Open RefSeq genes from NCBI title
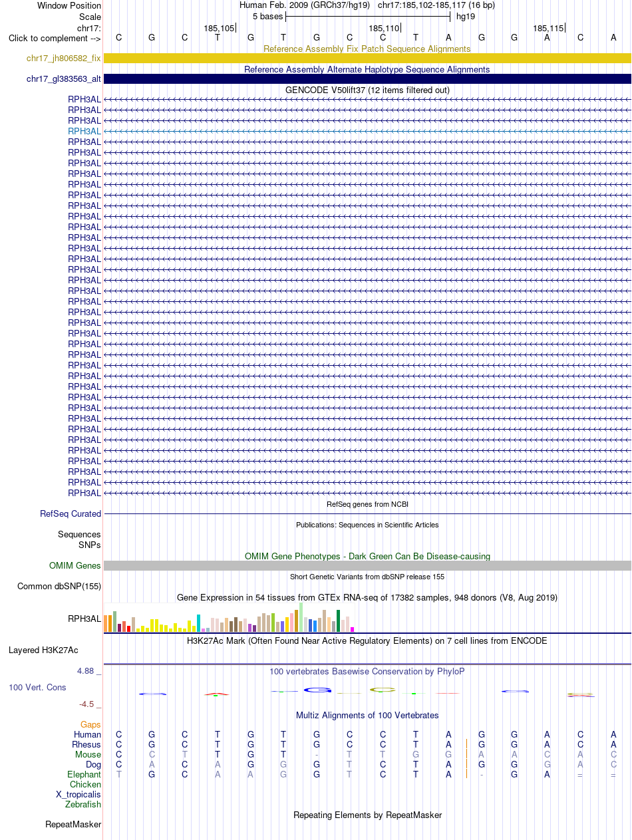The image size is (632, 840). [367, 504]
